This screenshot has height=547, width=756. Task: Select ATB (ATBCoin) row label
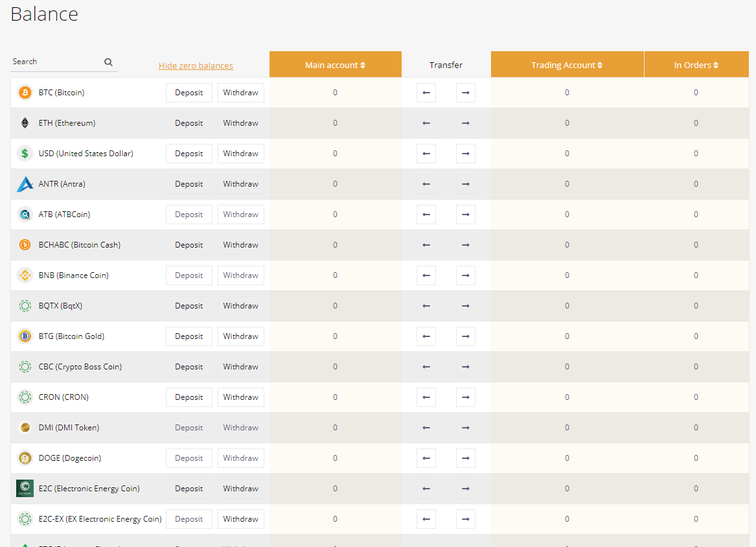(x=64, y=214)
